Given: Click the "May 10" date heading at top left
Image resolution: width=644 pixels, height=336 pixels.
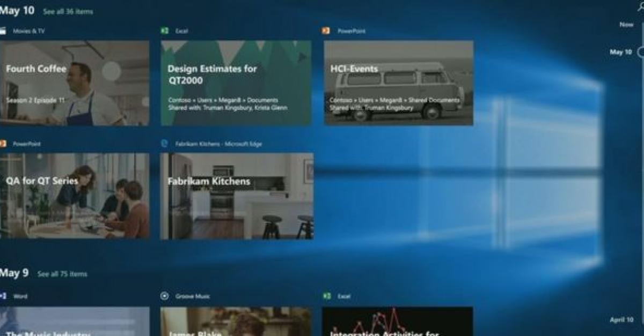Looking at the screenshot, I should click(x=17, y=11).
